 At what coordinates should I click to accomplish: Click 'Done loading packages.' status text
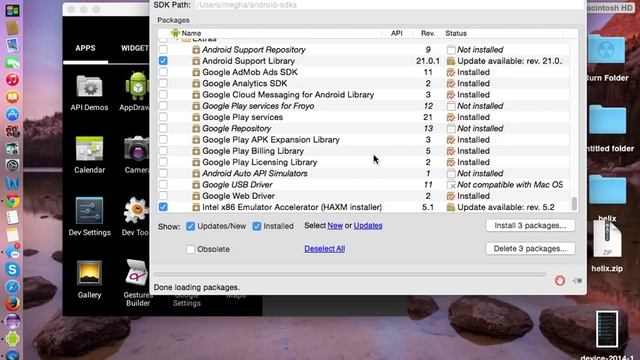tap(196, 287)
